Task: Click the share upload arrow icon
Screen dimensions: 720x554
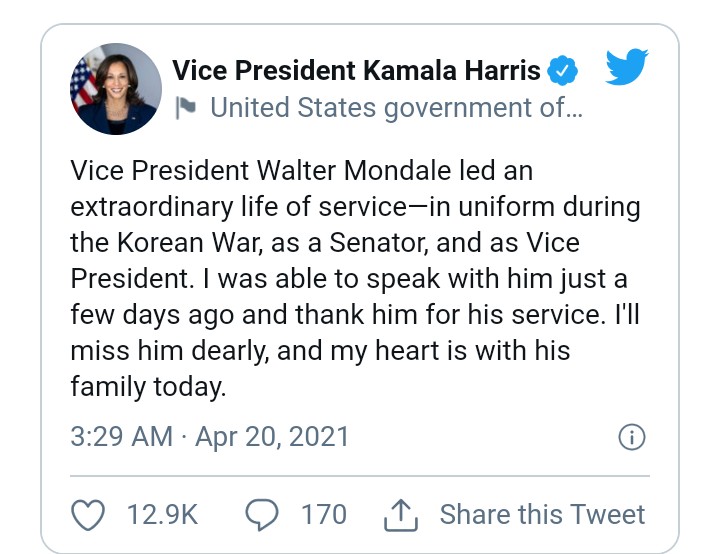Action: coord(400,515)
